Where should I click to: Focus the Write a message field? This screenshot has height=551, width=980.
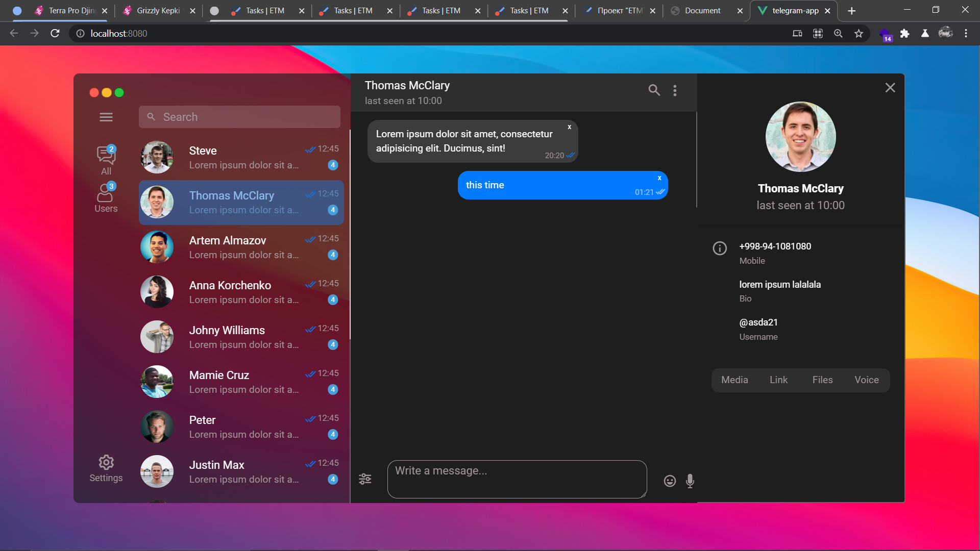click(516, 479)
